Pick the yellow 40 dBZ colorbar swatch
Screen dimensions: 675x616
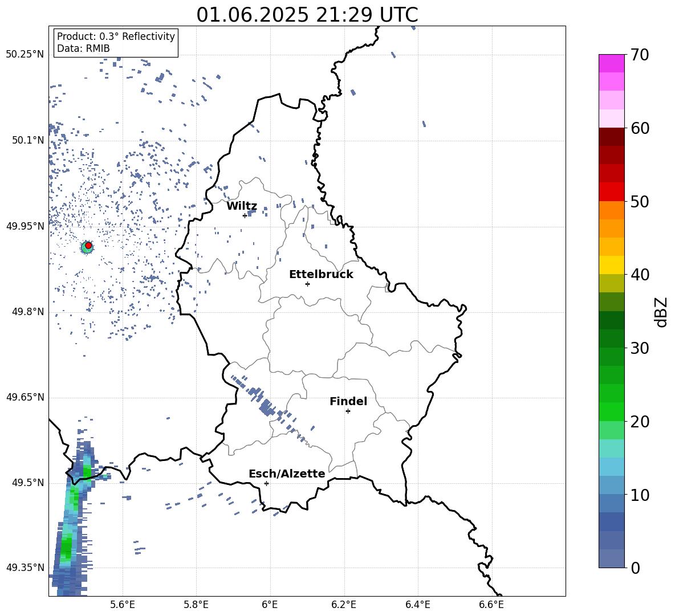pos(611,265)
